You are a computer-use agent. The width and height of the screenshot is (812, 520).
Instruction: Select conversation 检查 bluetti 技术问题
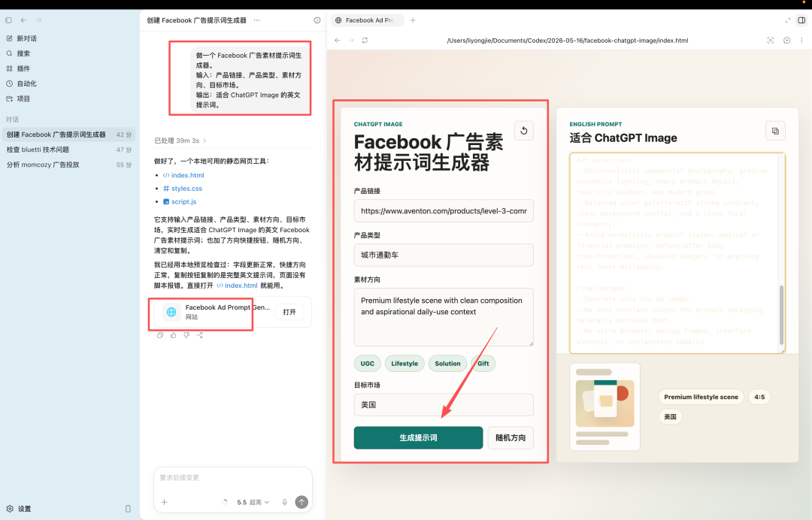68,150
